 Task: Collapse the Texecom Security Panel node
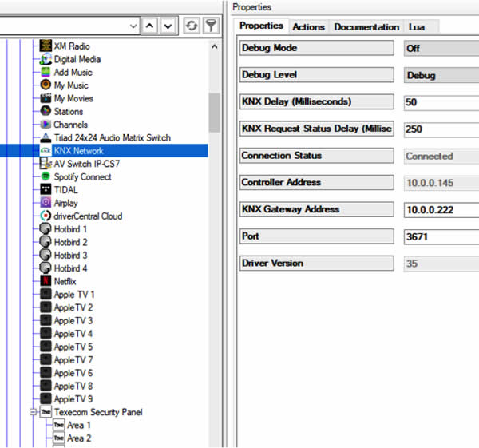(x=33, y=412)
